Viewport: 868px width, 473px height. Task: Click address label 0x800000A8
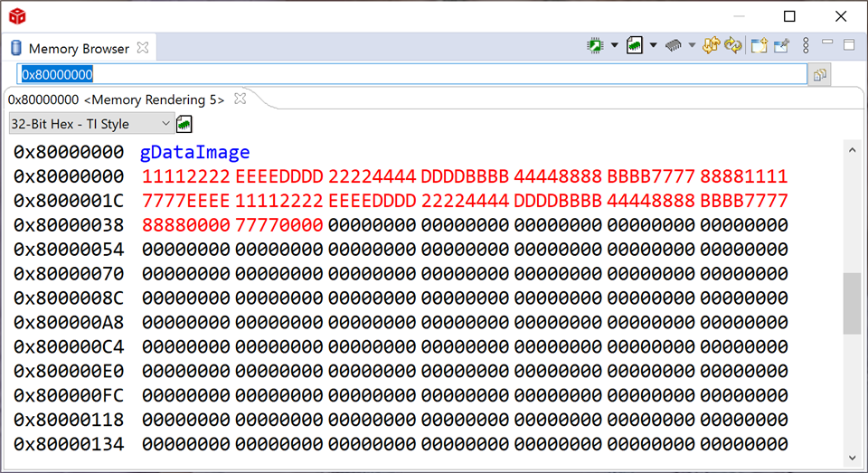pyautogui.click(x=69, y=322)
